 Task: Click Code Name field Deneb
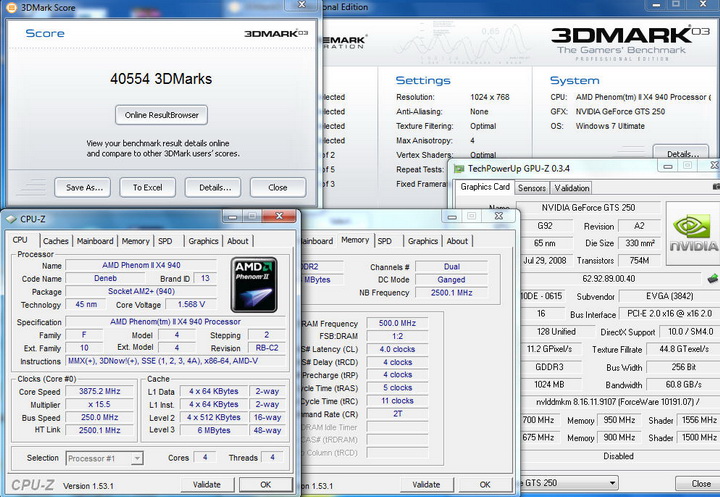pyautogui.click(x=105, y=278)
